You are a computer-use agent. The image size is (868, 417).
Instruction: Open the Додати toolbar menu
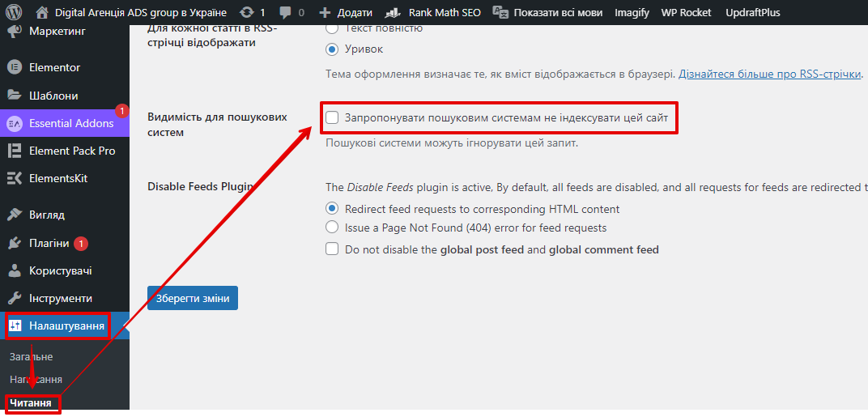[355, 12]
